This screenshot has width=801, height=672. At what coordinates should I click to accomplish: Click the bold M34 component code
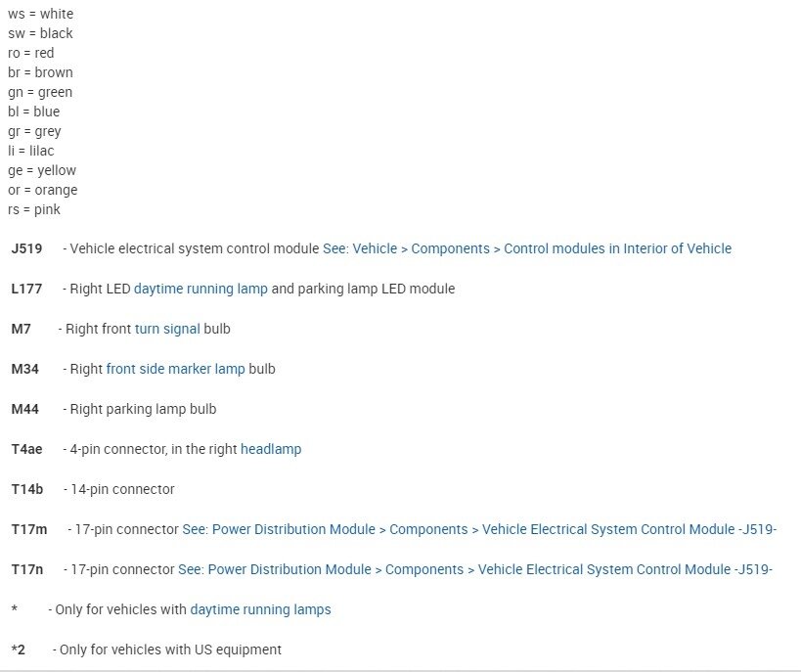click(x=24, y=369)
